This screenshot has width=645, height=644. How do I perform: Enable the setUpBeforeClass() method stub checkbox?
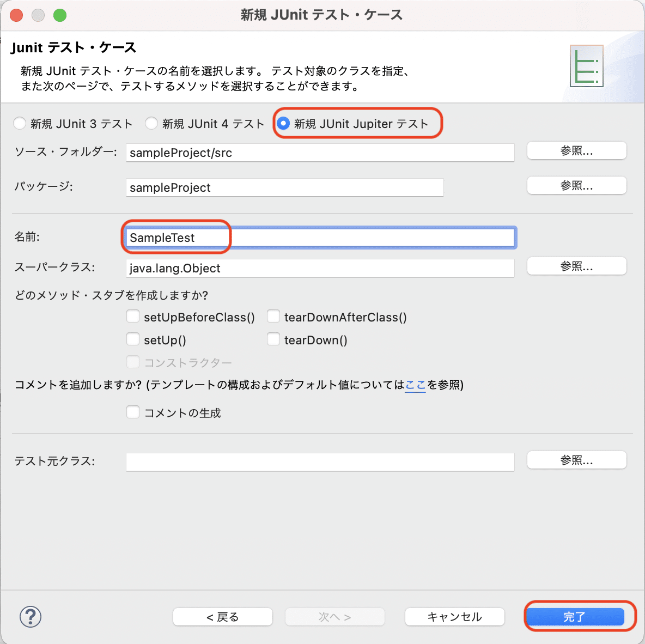tap(133, 316)
